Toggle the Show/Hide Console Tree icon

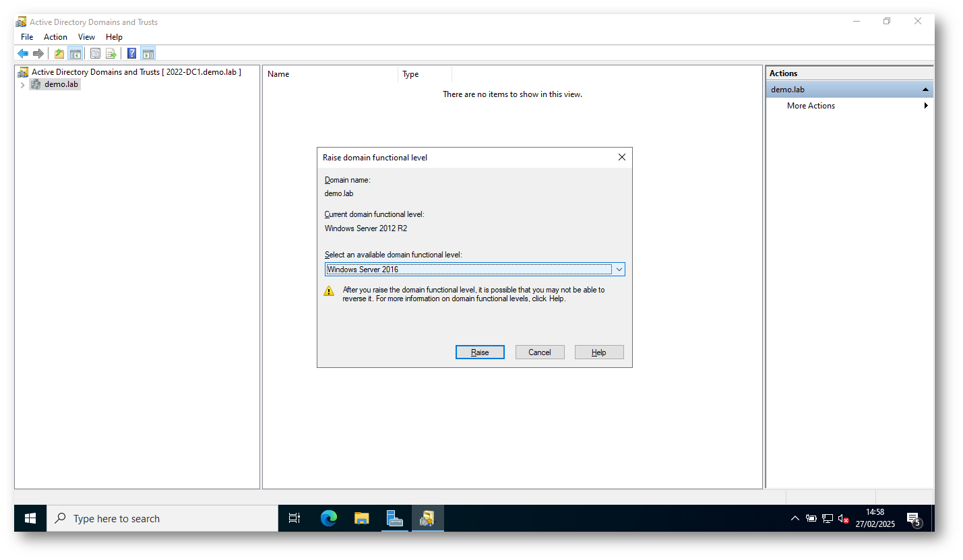tap(75, 54)
